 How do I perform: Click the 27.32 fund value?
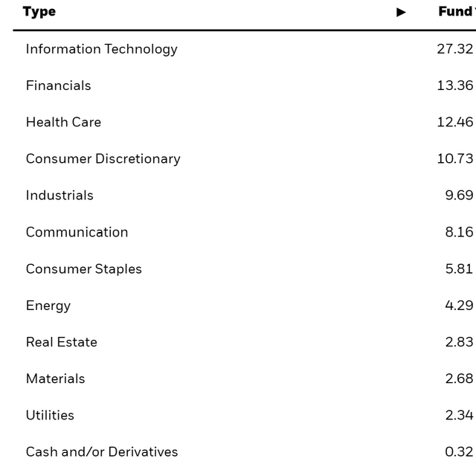tap(454, 49)
